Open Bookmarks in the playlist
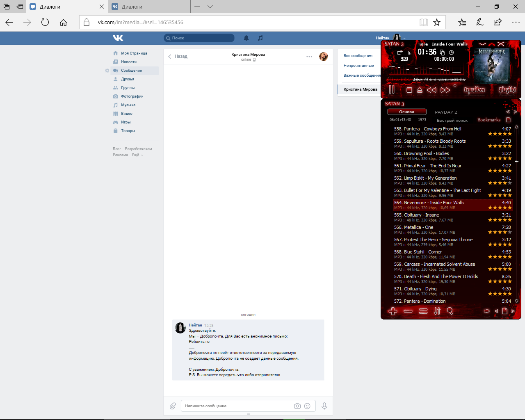Screen dimensions: 525x420 point(489,120)
